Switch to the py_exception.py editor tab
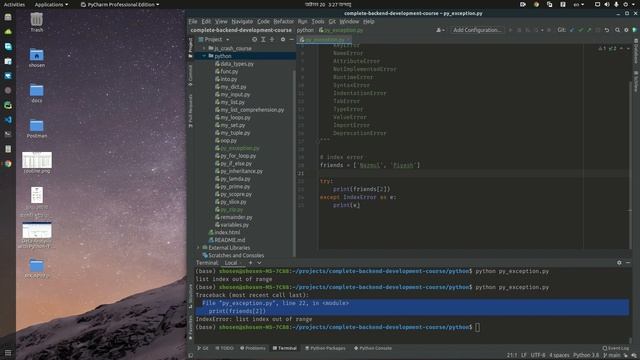 pyautogui.click(x=324, y=40)
